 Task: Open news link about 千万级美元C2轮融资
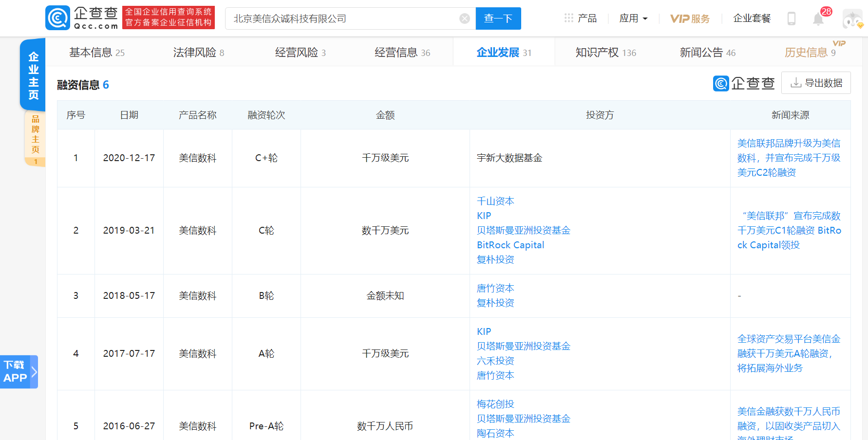pos(789,158)
